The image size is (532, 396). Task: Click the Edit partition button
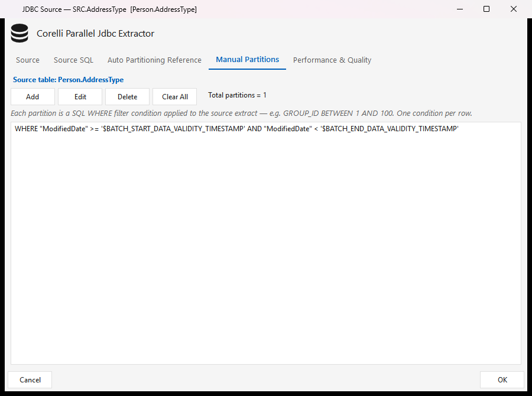tap(80, 97)
